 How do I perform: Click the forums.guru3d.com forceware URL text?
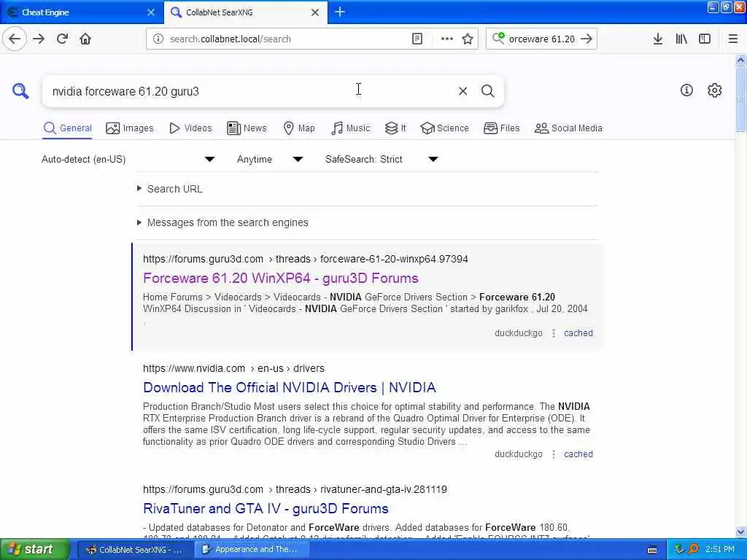click(306, 259)
